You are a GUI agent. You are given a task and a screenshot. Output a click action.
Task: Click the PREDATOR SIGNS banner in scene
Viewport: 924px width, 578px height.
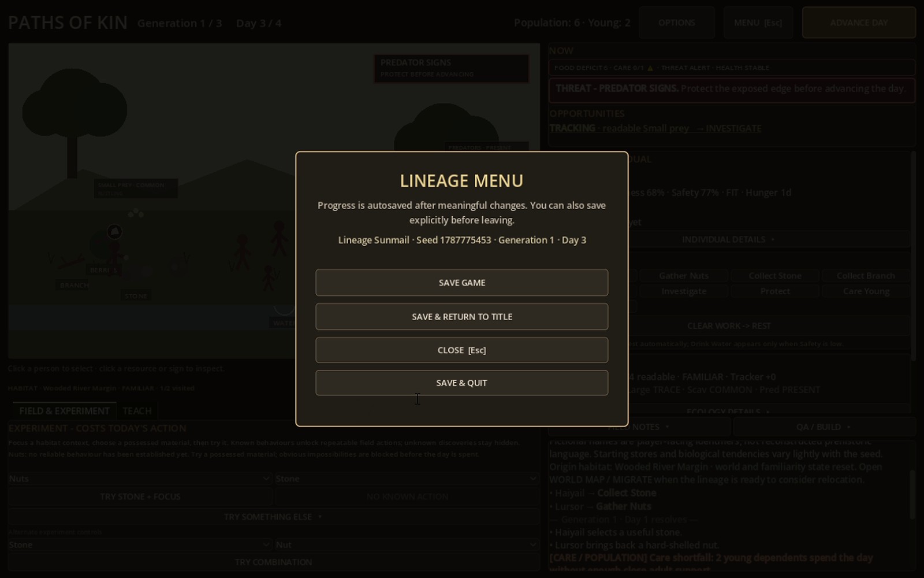pos(451,68)
